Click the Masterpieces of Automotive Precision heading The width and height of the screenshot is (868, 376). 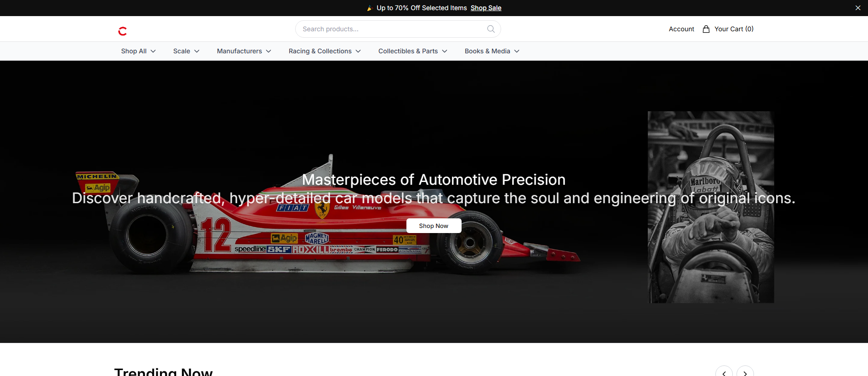pos(434,180)
